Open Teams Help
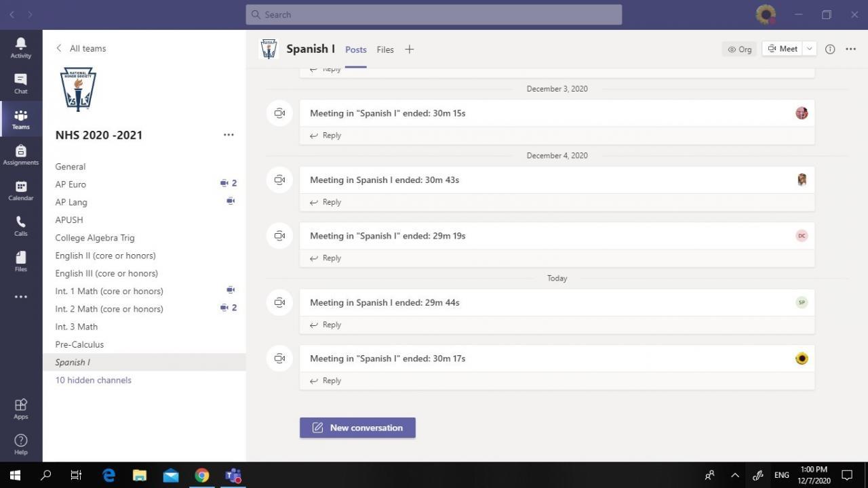Viewport: 868px width, 488px height. point(21,444)
